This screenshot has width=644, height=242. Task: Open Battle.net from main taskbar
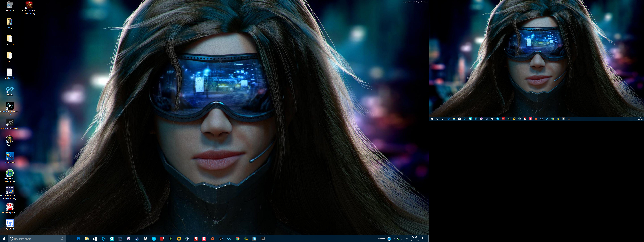click(x=120, y=239)
